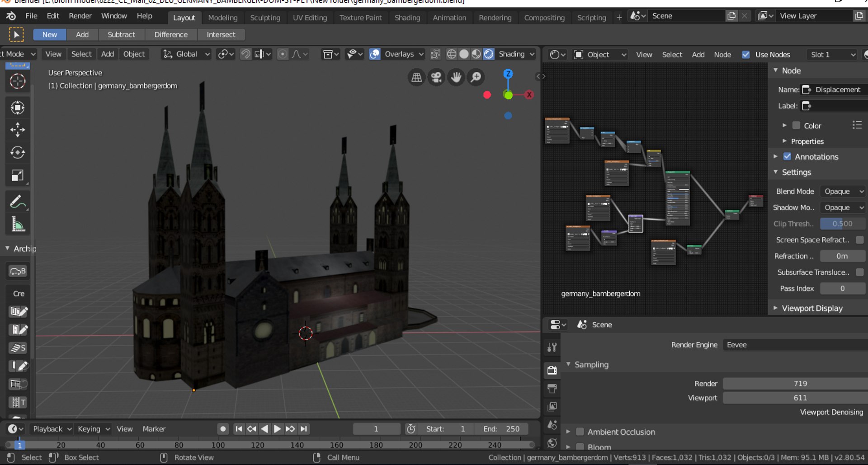
Task: Toggle perspective/orthographic grid icon
Action: [416, 78]
